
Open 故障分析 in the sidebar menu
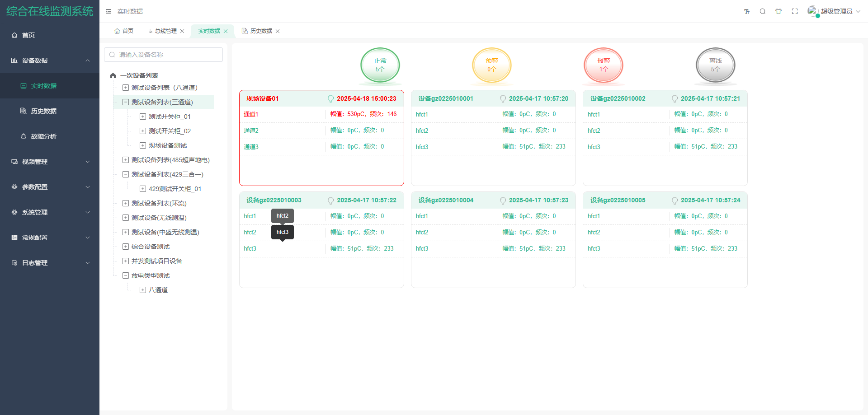click(x=43, y=136)
